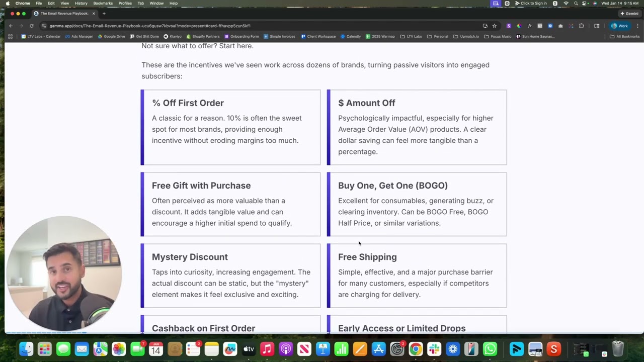Viewport: 644px width, 362px height.
Task: Open Shopify Partners bookmark
Action: [x=203, y=36]
